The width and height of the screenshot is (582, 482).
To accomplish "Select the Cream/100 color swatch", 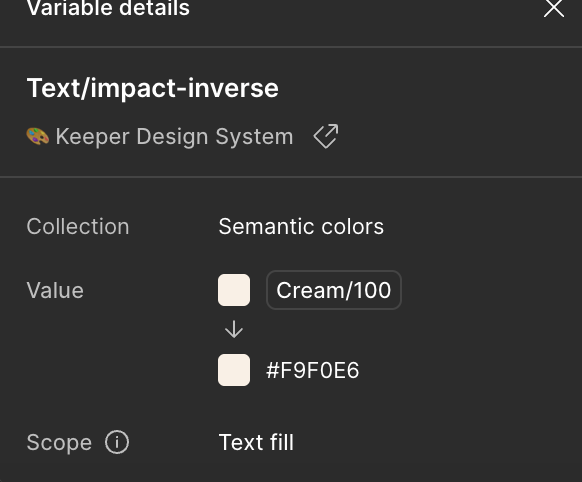I will [234, 290].
